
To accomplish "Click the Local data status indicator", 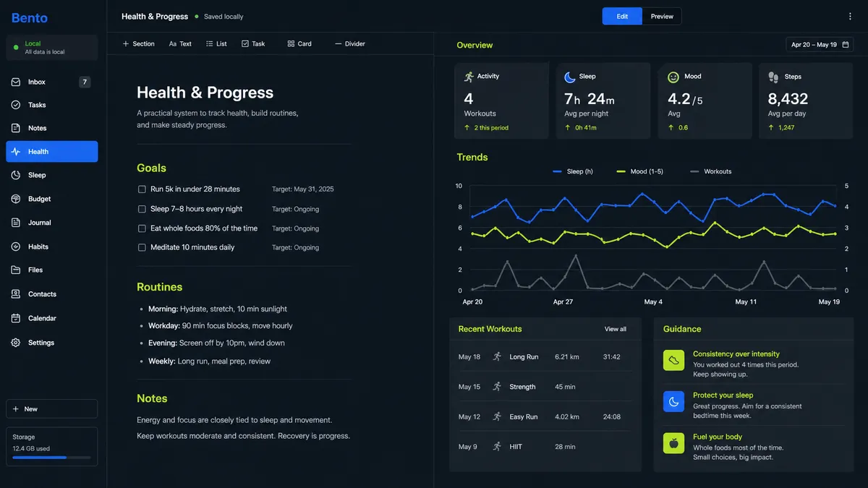I will [51, 48].
